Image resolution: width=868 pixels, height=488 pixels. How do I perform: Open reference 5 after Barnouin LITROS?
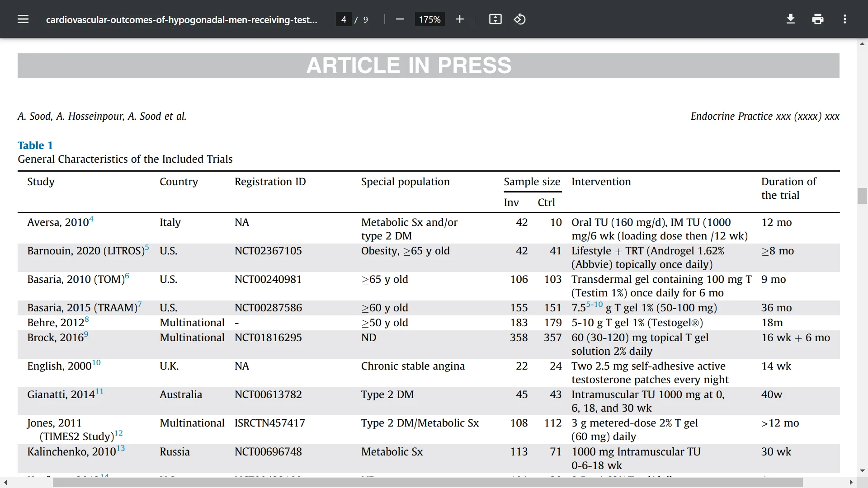click(x=147, y=248)
